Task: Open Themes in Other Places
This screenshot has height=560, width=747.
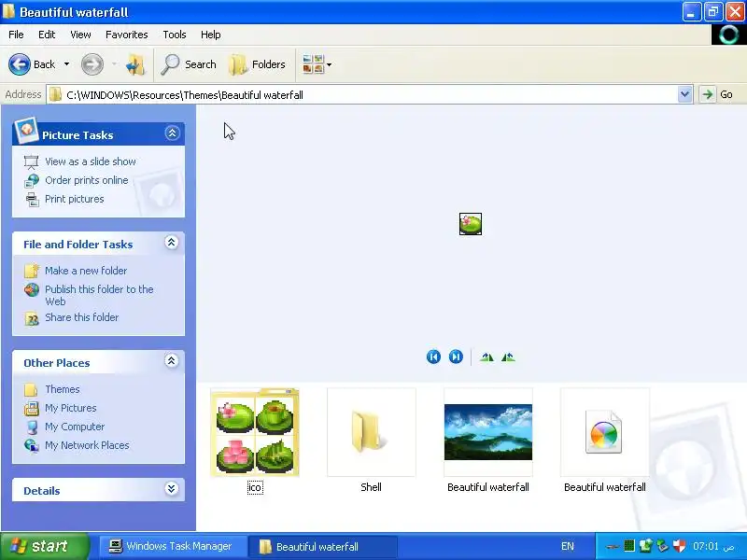Action: pyautogui.click(x=63, y=389)
